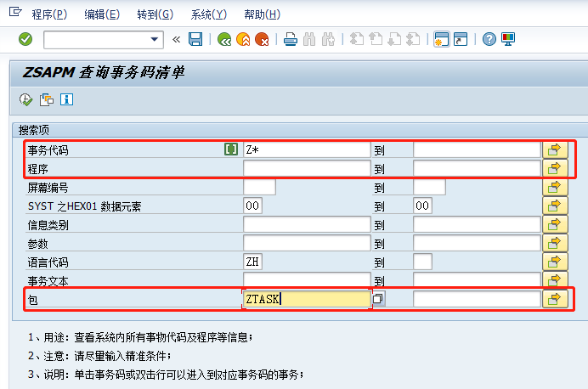This screenshot has width=588, height=389.
Task: Open the F4 value help next to ZTASK
Action: (378, 299)
